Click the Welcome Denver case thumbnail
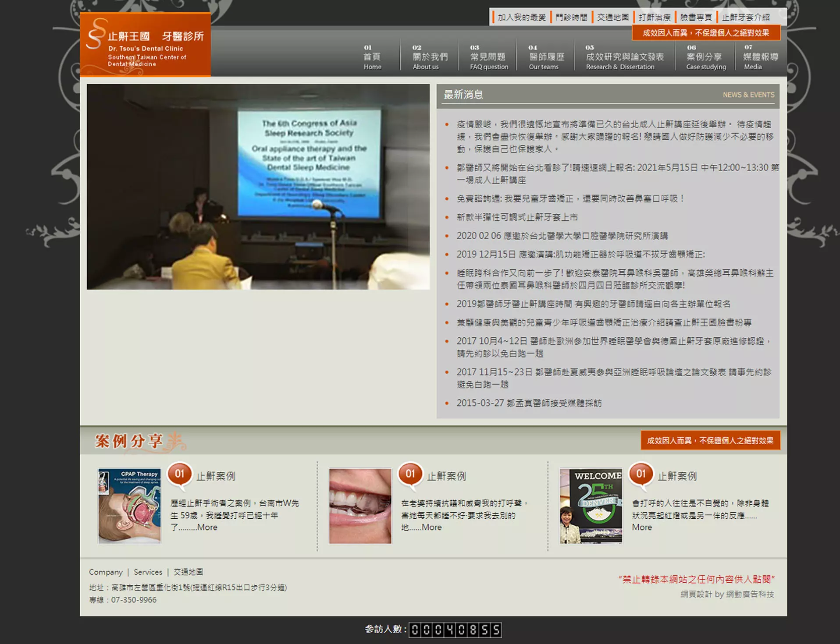 (591, 506)
